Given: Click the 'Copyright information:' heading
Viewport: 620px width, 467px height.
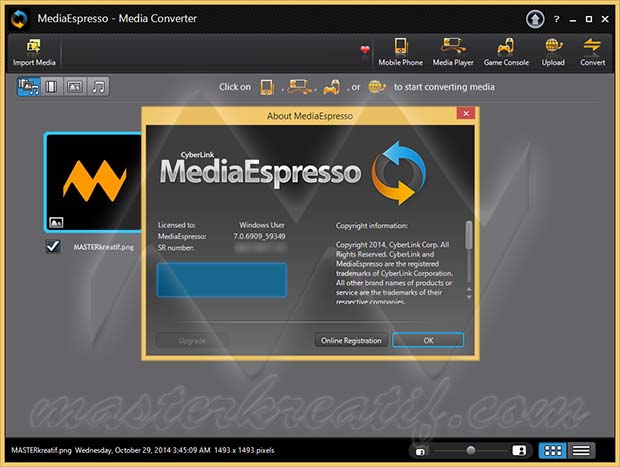Looking at the screenshot, I should click(372, 226).
